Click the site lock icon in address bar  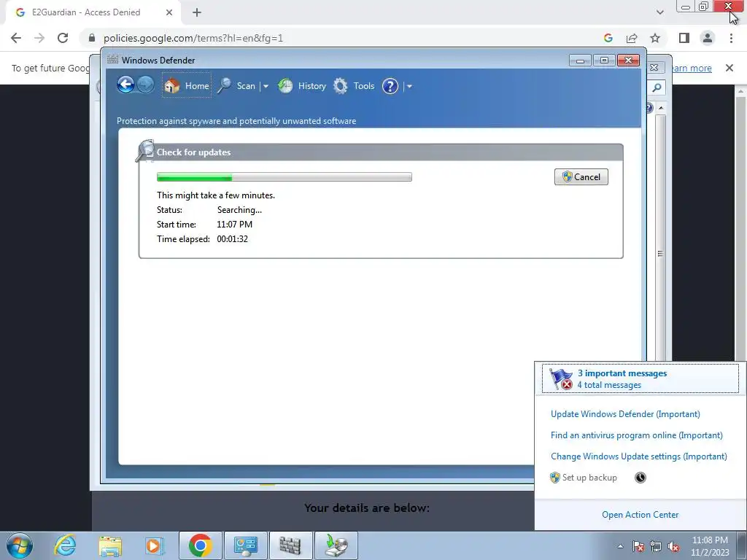point(92,38)
